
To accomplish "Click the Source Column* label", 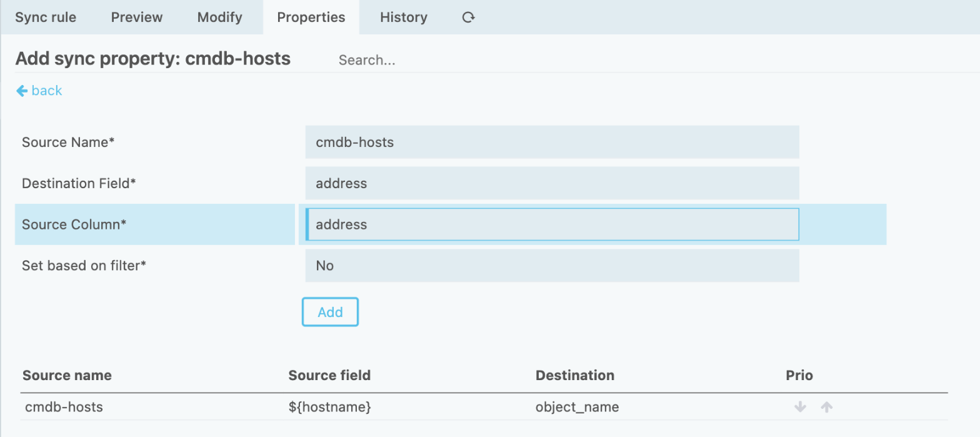I will [x=74, y=224].
